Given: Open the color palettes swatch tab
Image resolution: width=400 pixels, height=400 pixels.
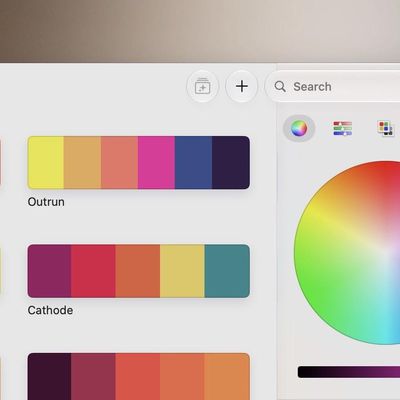Looking at the screenshot, I should click(386, 128).
